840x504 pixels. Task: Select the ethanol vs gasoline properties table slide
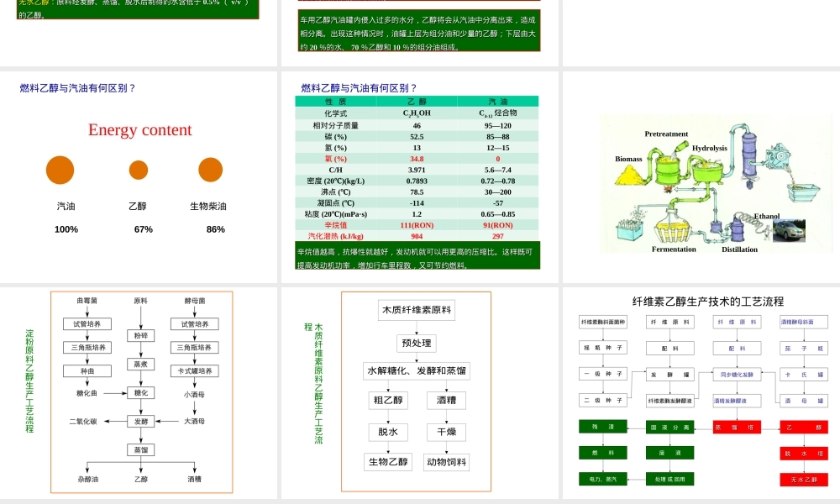[419, 176]
